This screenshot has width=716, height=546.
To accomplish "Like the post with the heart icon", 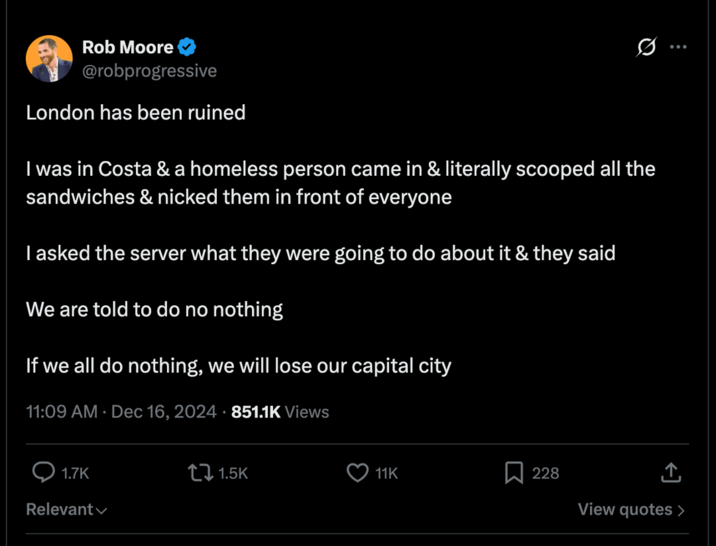I will click(357, 472).
